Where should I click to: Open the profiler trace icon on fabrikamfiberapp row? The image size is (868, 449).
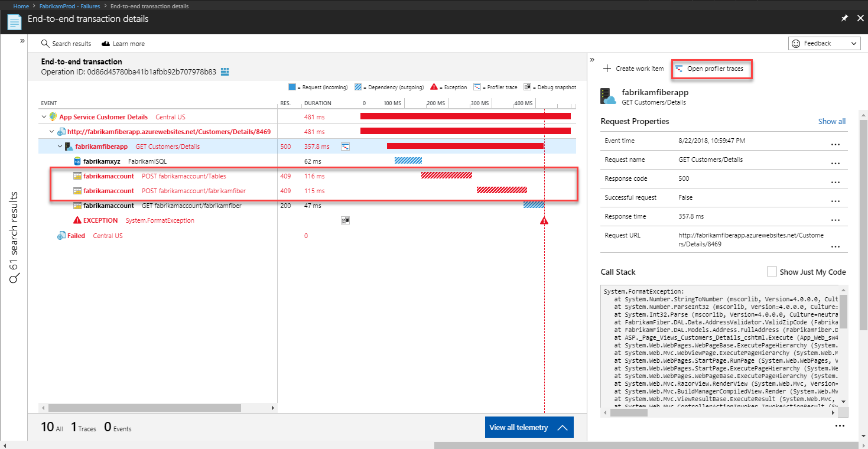pyautogui.click(x=345, y=146)
